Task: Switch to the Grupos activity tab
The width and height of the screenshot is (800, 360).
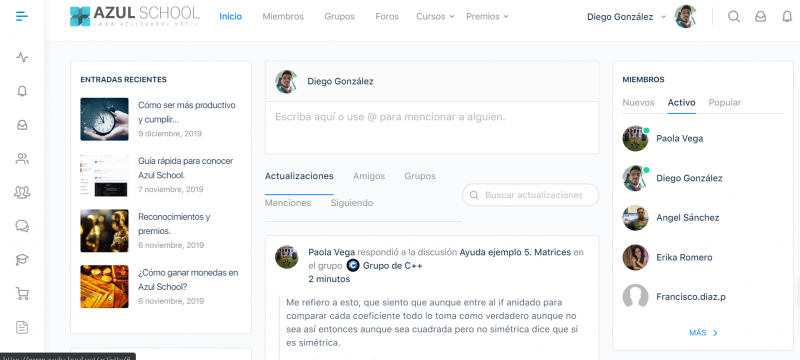Action: pyautogui.click(x=420, y=176)
